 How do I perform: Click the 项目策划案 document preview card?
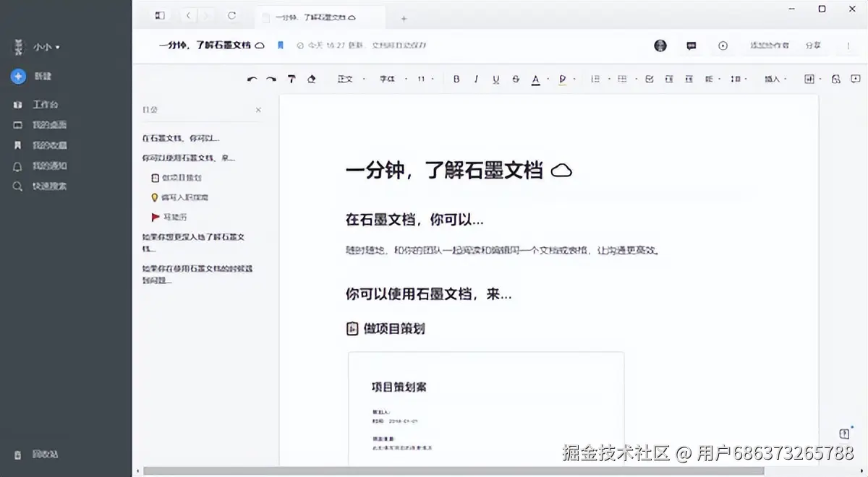(x=486, y=409)
